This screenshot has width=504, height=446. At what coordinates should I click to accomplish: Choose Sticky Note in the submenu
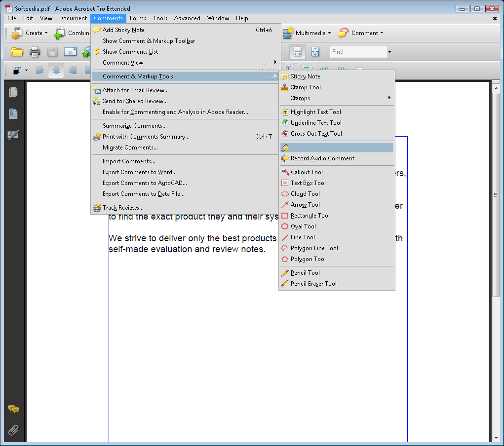[x=337, y=76]
